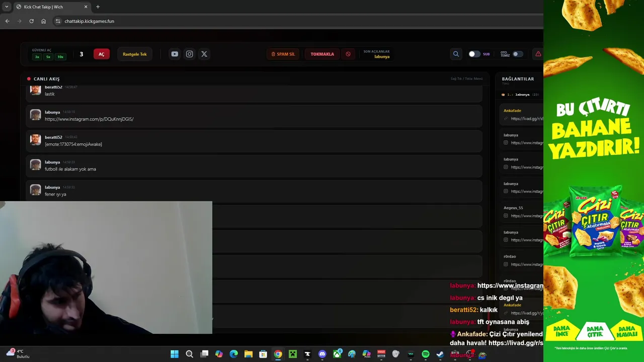
Task: Click the red AÇ button
Action: [101, 54]
